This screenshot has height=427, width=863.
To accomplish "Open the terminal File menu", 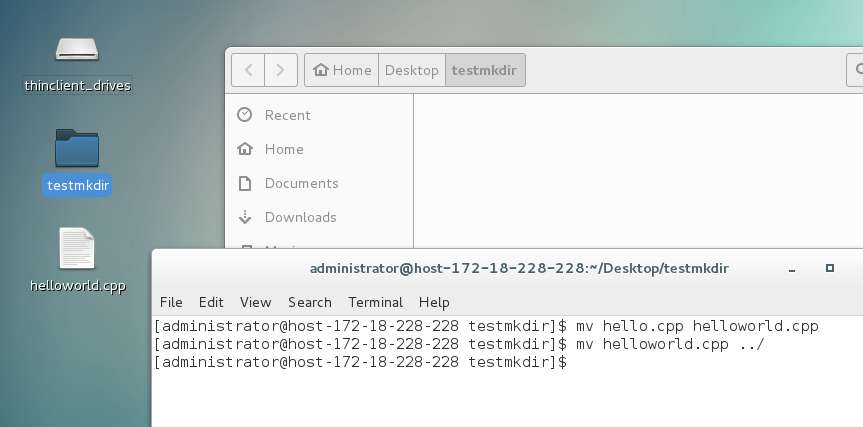I will click(x=171, y=302).
